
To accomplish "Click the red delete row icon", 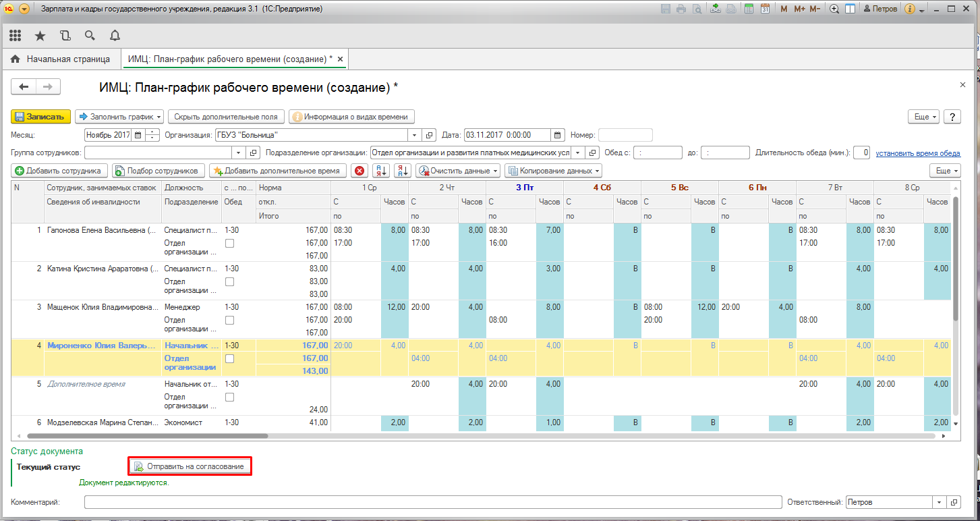I will 359,171.
